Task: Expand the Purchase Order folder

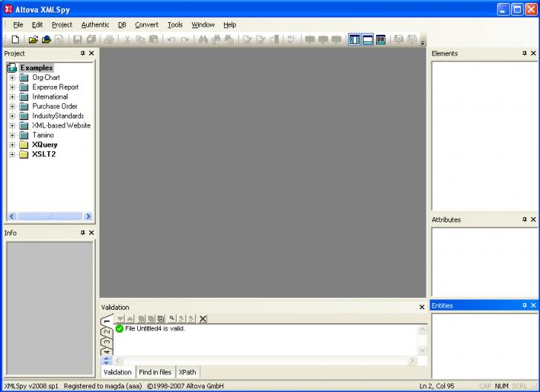Action: (x=12, y=107)
